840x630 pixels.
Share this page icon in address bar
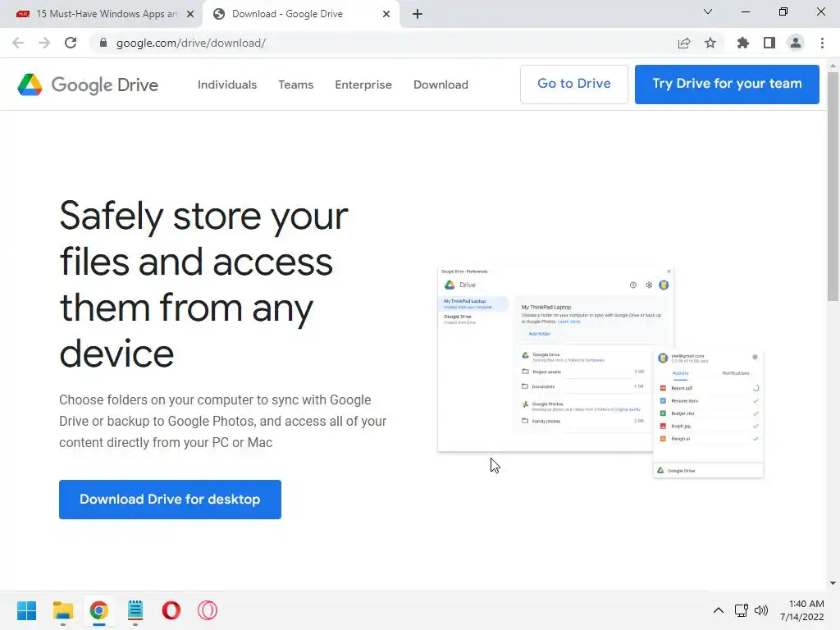[684, 43]
